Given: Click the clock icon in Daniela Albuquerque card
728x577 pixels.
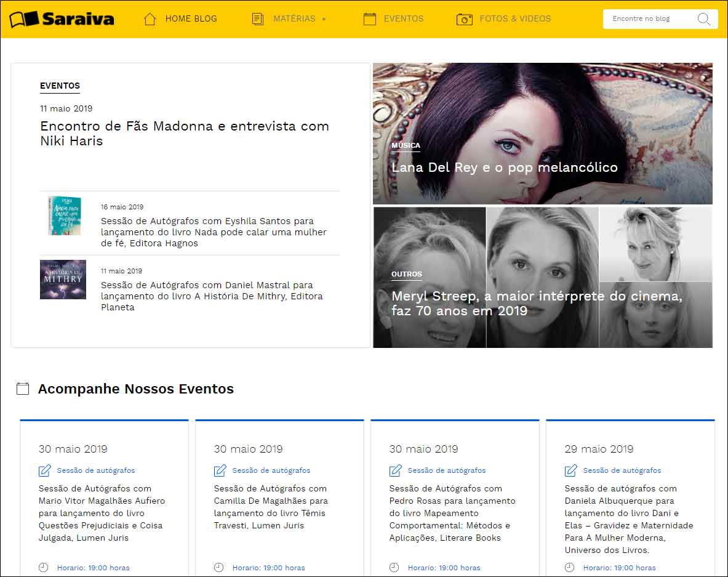Looking at the screenshot, I should coord(570,567).
